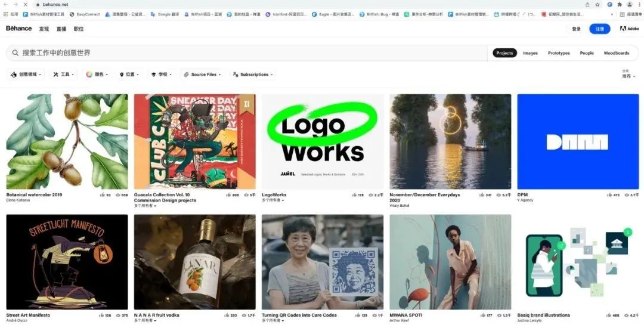Stop page loading with the X button
644x331 pixels.
[25, 4]
